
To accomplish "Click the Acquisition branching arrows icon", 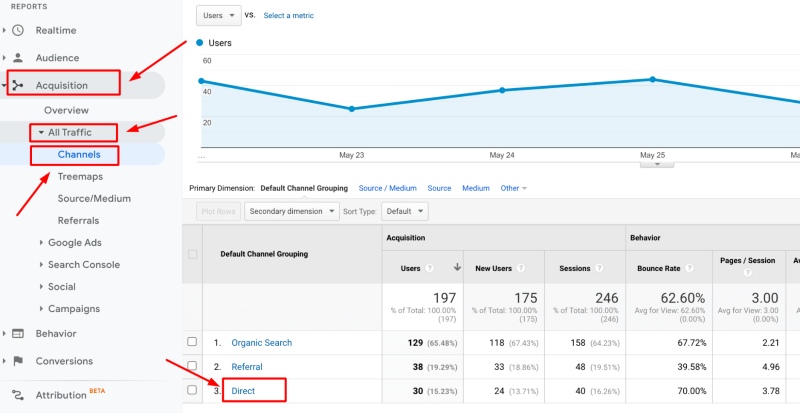I will pyautogui.click(x=18, y=85).
